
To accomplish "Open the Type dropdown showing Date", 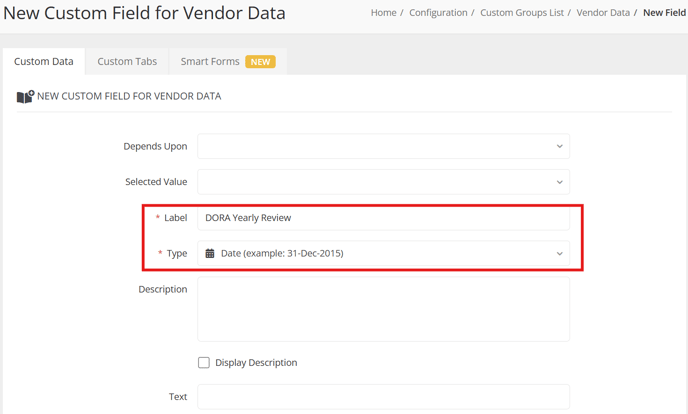I will click(x=383, y=253).
